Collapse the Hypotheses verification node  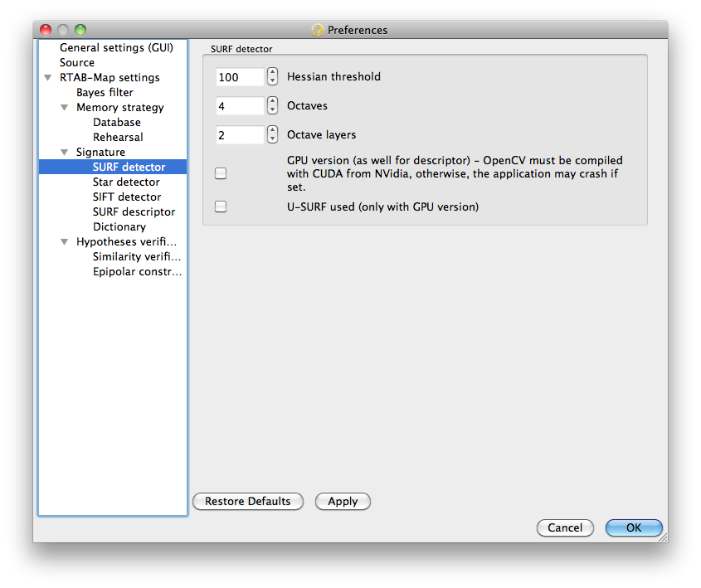[65, 241]
